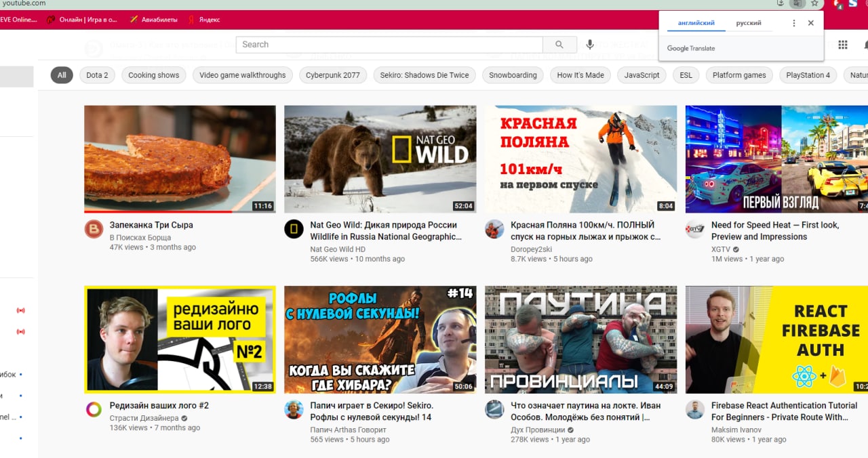Viewport: 868px width, 458px height.
Task: Open translate options three-dot menu
Action: tap(794, 23)
